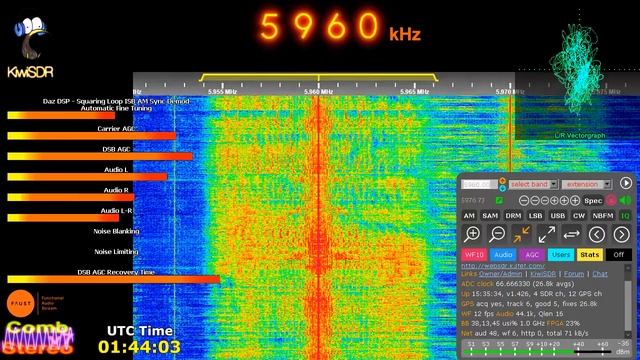Select DRM mode
This screenshot has width=640, height=360.
pyautogui.click(x=513, y=216)
